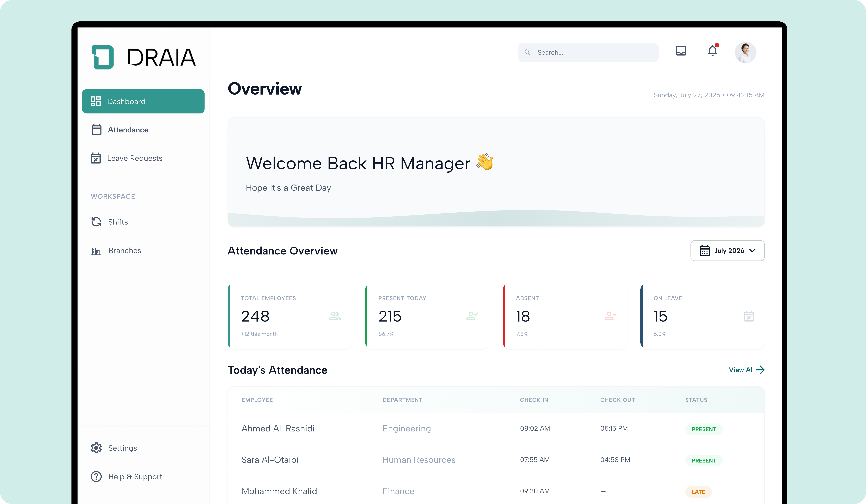Viewport: 866px width, 504px height.
Task: Click the 7.3% absent percentage
Action: pos(522,334)
